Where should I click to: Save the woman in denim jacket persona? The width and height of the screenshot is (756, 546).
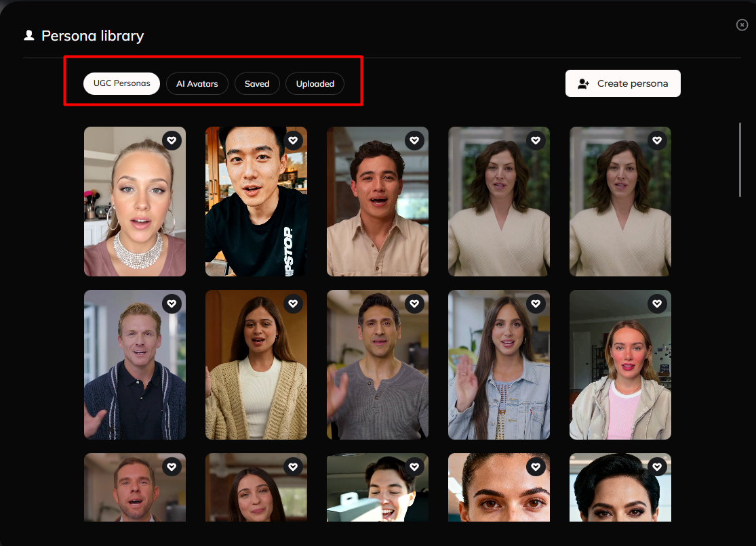coord(536,303)
